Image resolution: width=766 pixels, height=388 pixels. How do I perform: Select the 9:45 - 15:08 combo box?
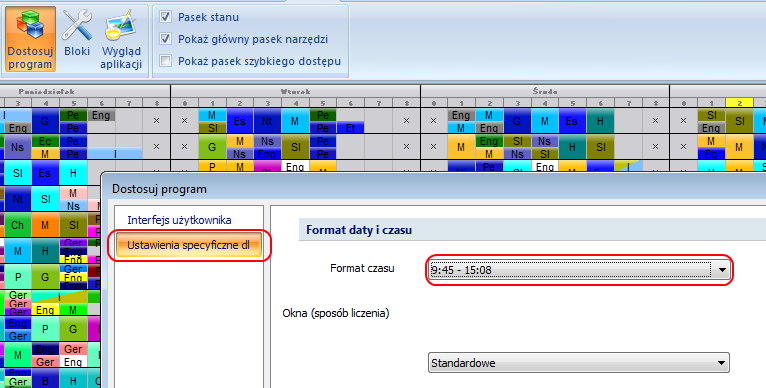pos(578,270)
